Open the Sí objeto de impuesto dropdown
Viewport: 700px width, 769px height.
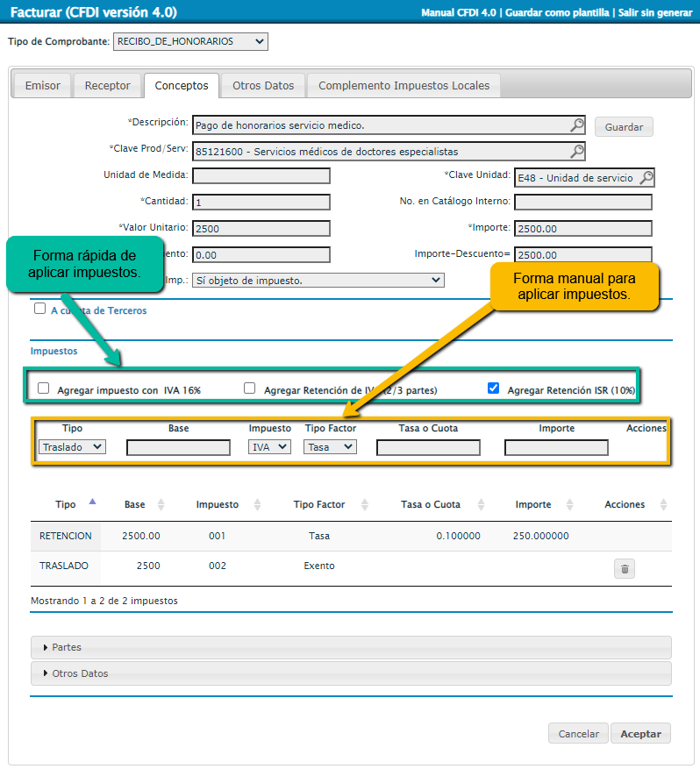(x=318, y=281)
